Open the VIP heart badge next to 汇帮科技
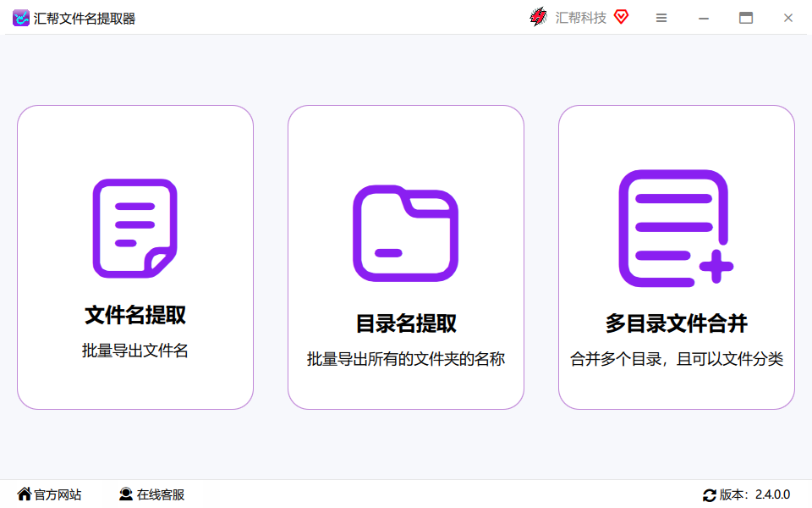 pos(620,17)
